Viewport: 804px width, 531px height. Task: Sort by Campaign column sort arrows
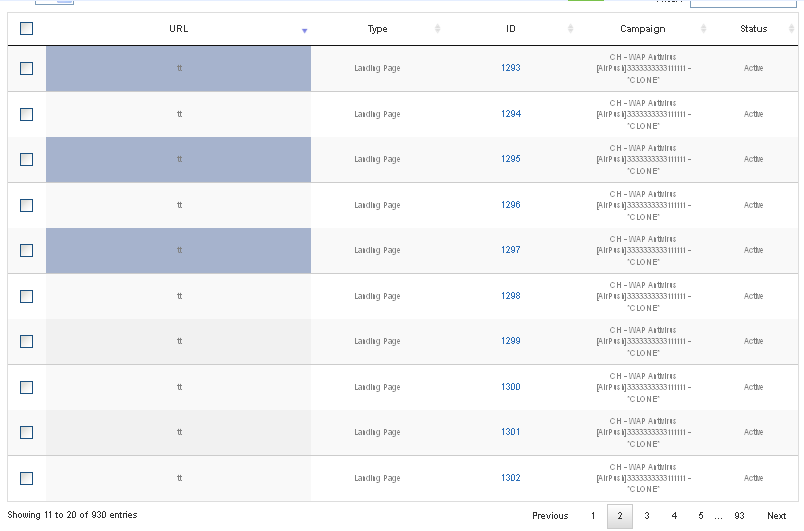(x=704, y=29)
